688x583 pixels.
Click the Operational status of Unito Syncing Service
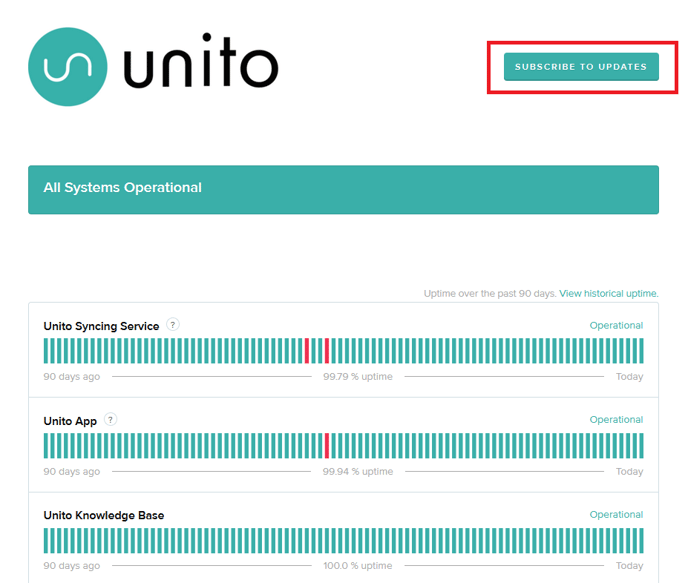click(x=616, y=325)
